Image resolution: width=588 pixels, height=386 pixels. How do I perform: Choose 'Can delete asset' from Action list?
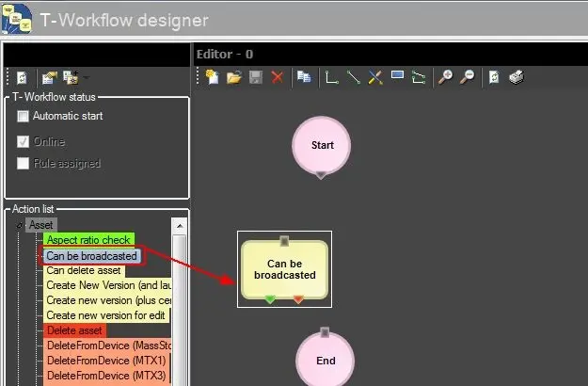click(x=85, y=270)
